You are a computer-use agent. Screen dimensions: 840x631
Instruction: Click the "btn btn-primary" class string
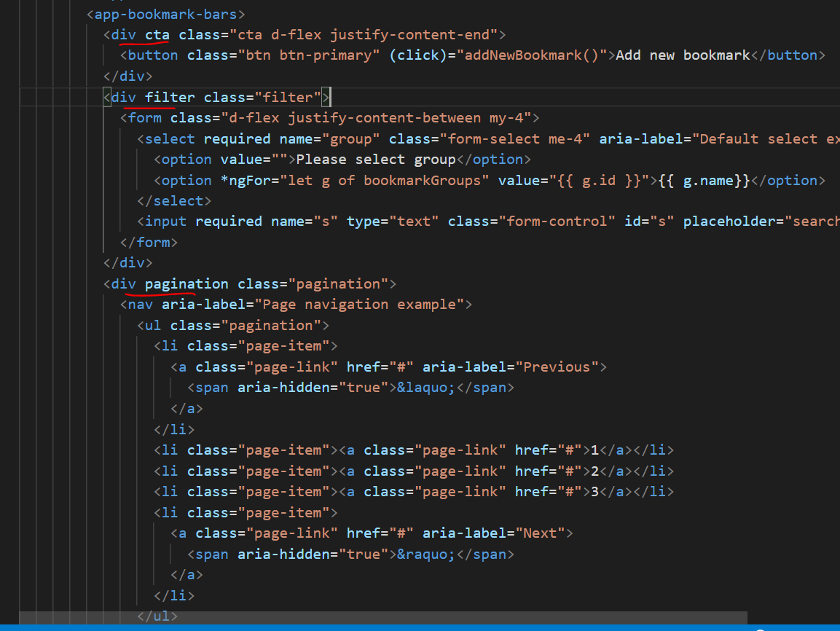click(309, 55)
